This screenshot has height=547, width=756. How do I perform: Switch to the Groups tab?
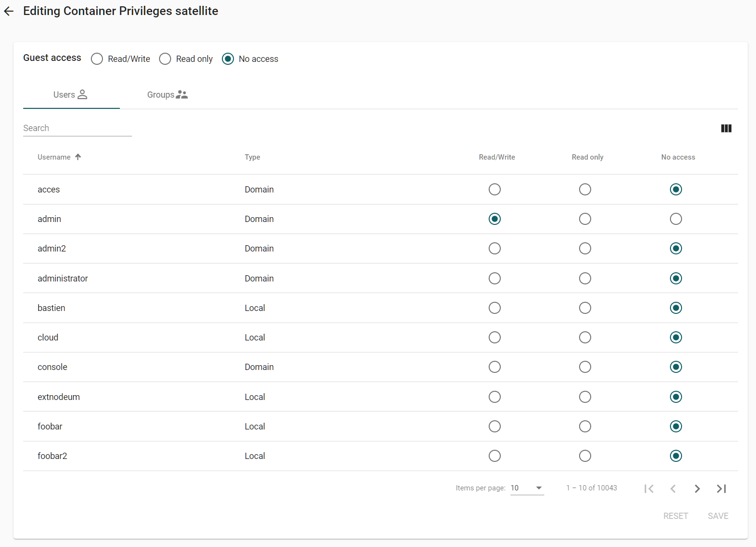[167, 95]
